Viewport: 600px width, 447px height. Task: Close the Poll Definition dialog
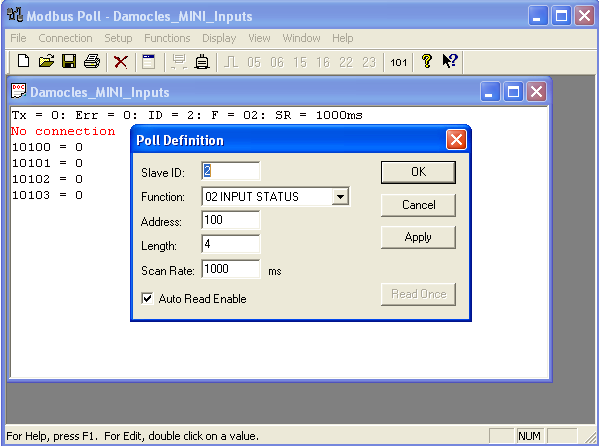click(x=456, y=140)
